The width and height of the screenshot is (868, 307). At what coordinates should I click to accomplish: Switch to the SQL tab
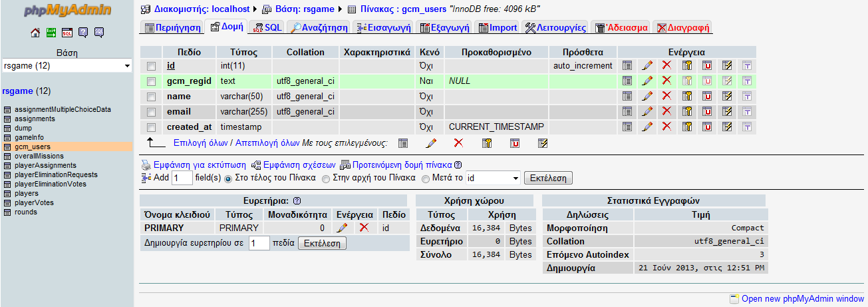[268, 27]
